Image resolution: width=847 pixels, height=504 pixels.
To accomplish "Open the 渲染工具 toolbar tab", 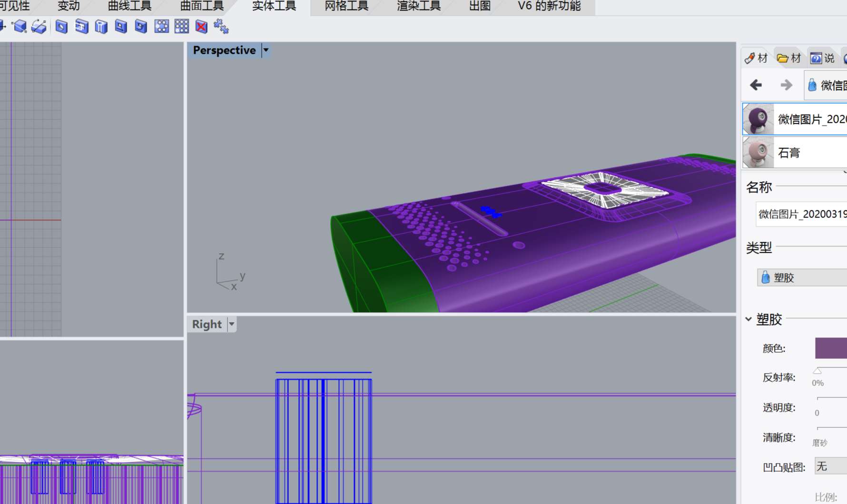I will pos(418,6).
